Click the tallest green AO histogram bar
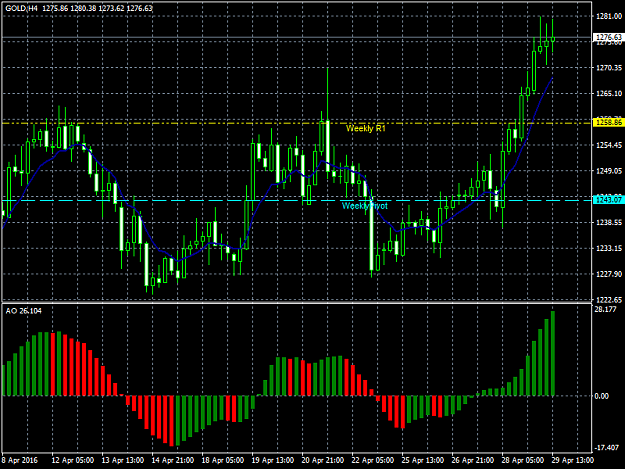This screenshot has width=625, height=469. click(x=553, y=353)
